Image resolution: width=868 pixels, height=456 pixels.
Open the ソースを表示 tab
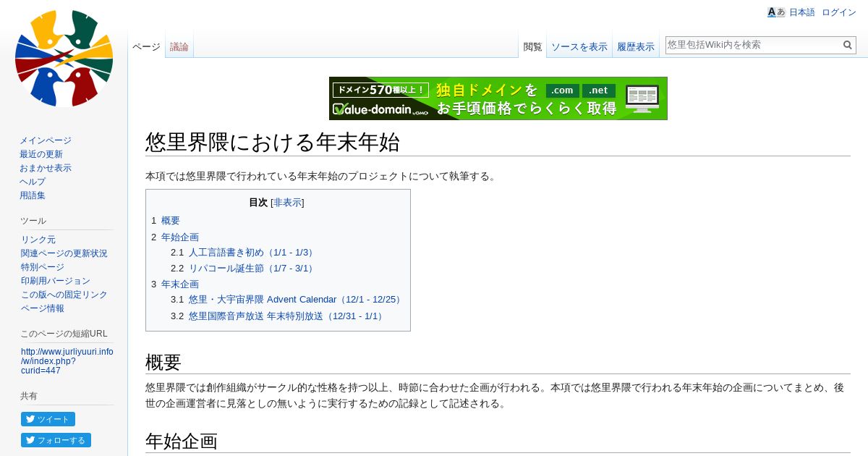pyautogui.click(x=579, y=46)
